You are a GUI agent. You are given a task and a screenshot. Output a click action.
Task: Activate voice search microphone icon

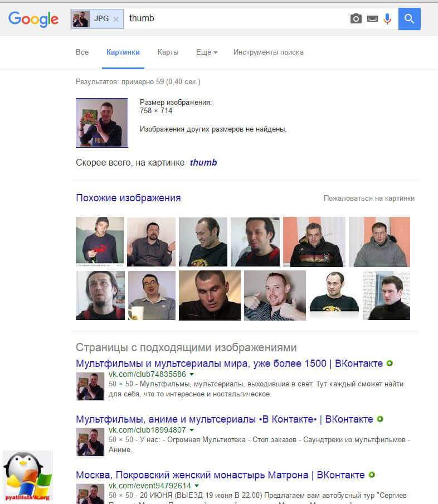(x=387, y=19)
